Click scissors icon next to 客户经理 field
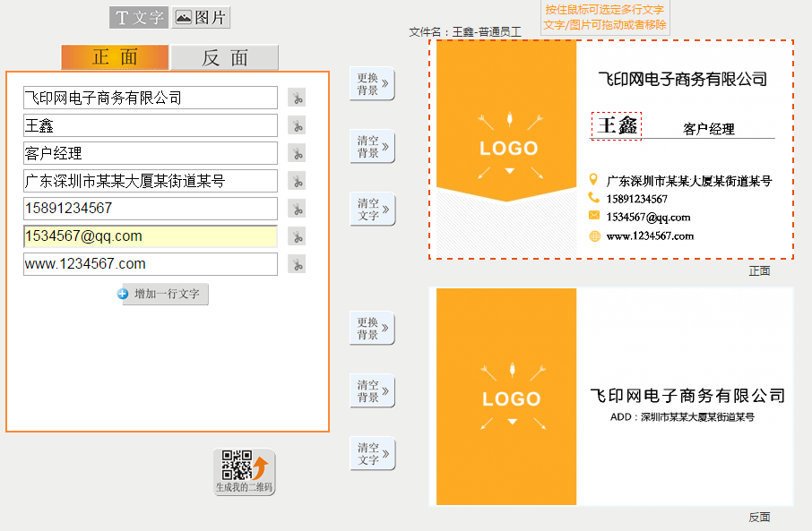This screenshot has width=812, height=531. tap(297, 153)
